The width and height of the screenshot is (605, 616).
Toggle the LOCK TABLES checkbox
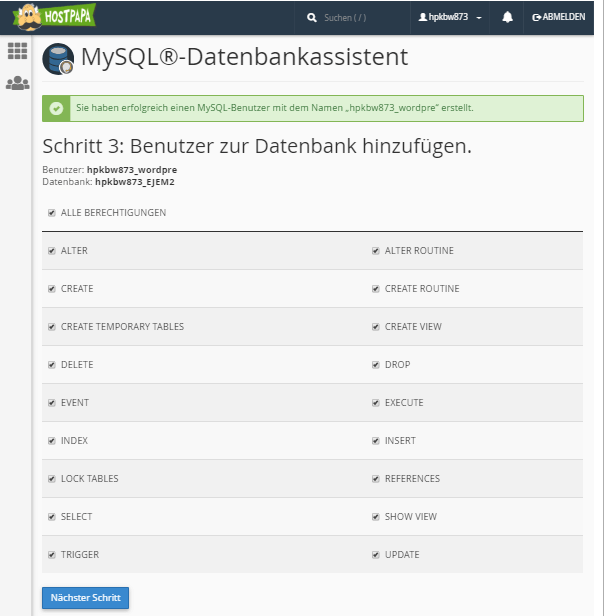pyautogui.click(x=51, y=479)
